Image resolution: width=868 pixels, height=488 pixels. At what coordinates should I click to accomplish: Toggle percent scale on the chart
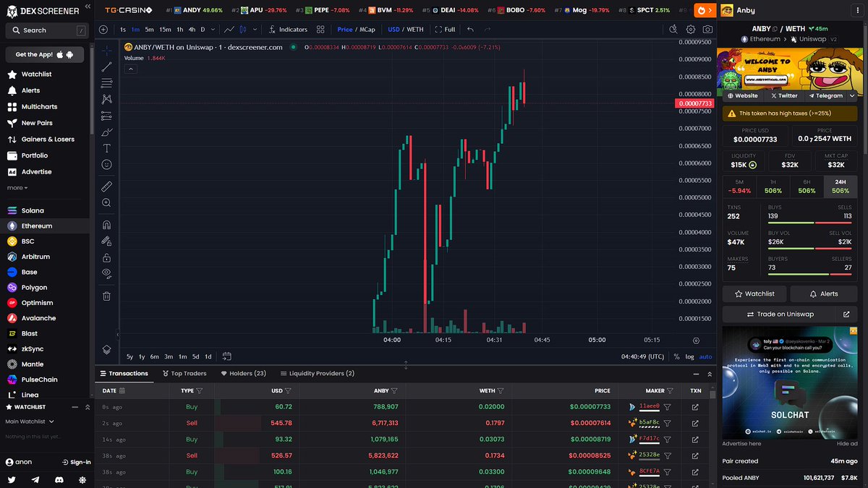(676, 356)
